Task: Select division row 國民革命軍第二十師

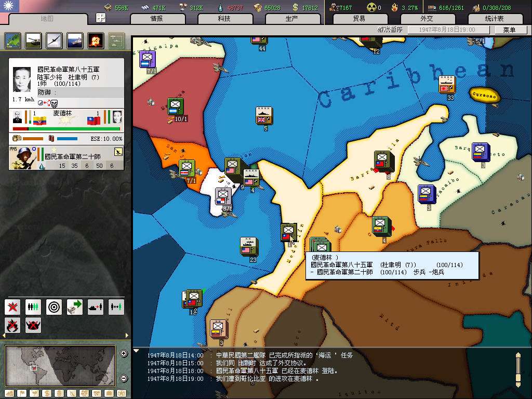Action: click(x=66, y=158)
